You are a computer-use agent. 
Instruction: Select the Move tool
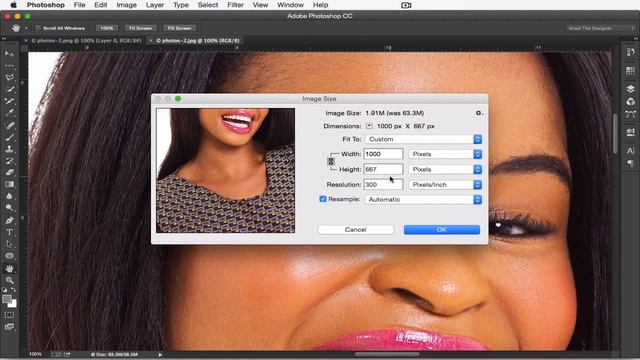tap(9, 54)
